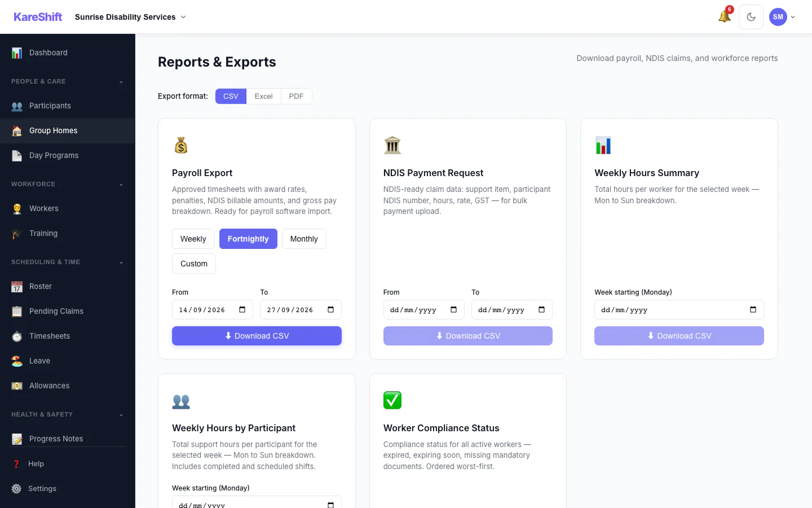Image resolution: width=812 pixels, height=508 pixels.
Task: Go to Dashboard page
Action: (x=68, y=52)
